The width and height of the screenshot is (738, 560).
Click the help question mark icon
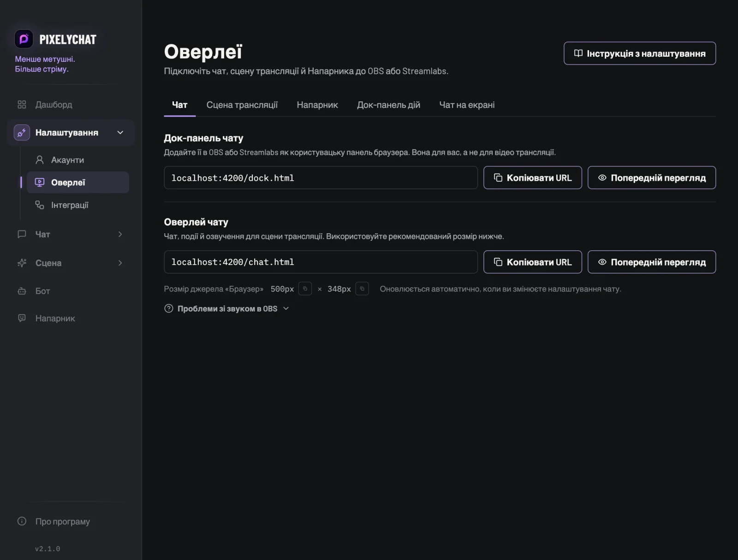coord(169,309)
